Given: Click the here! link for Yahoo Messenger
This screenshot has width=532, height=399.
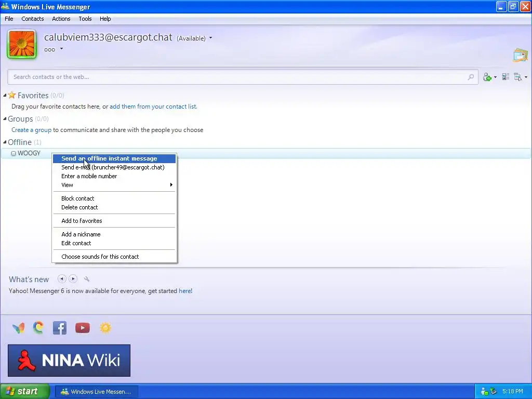Looking at the screenshot, I should (185, 291).
